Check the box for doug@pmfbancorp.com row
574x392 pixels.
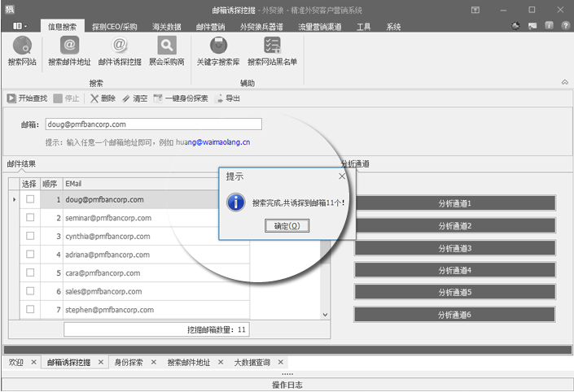pos(30,199)
